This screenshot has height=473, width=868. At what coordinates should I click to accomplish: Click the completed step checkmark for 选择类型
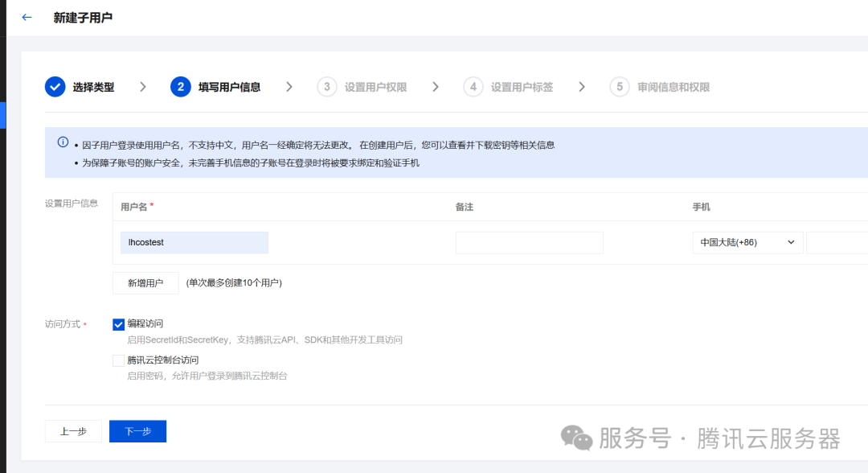[55, 87]
